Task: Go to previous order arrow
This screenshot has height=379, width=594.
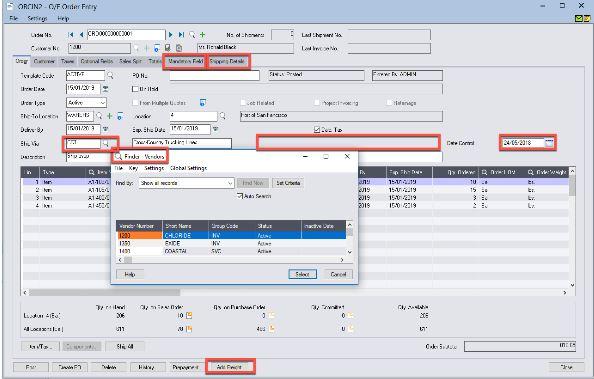Action: point(81,34)
